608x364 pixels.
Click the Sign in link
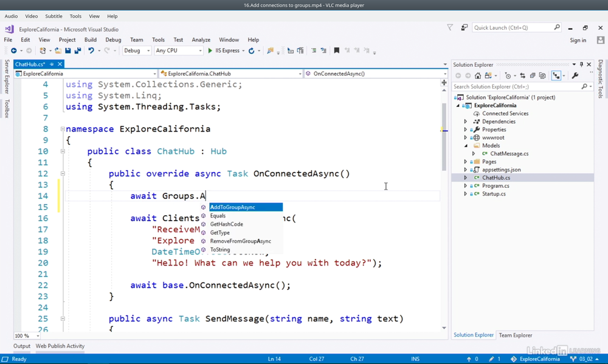click(x=578, y=40)
